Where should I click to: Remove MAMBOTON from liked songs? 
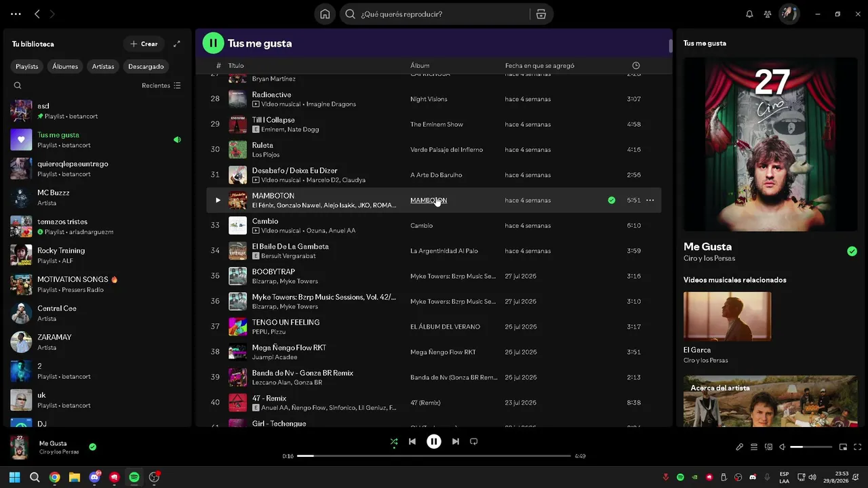tap(612, 200)
